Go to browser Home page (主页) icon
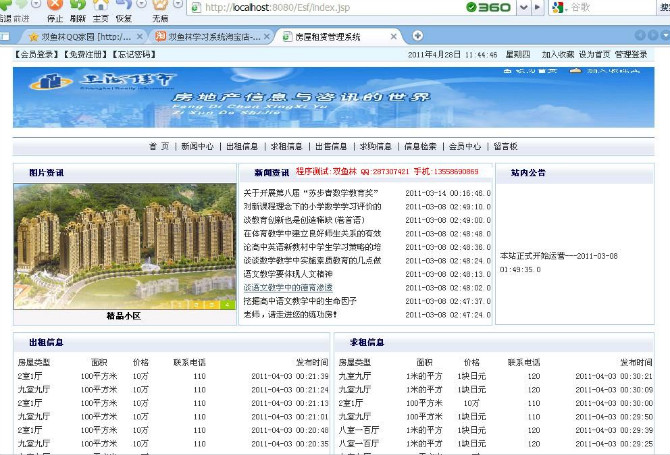670x455 pixels. pyautogui.click(x=100, y=5)
